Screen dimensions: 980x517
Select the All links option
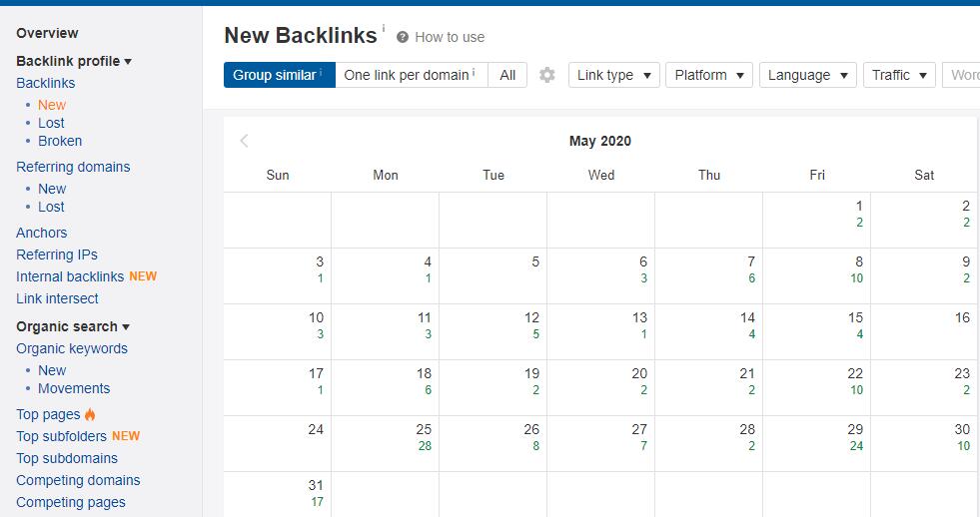[507, 75]
